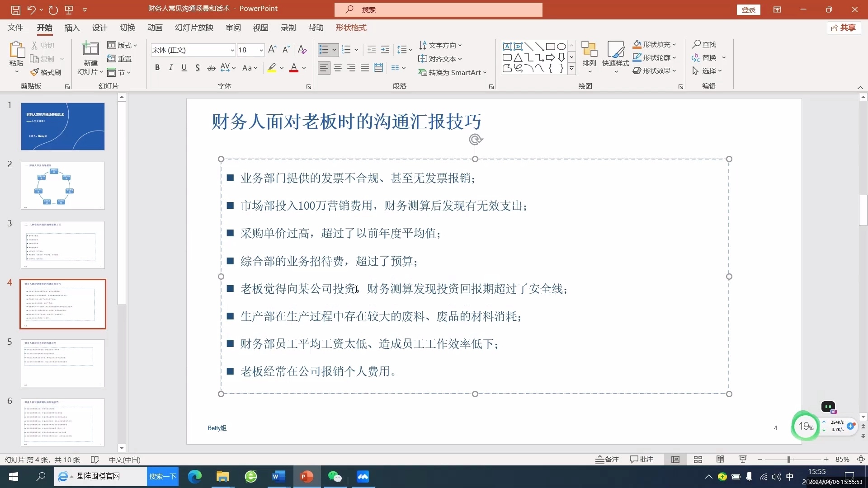868x488 pixels.
Task: Click the New Slide icon (新建幻灯片)
Action: click(x=90, y=49)
